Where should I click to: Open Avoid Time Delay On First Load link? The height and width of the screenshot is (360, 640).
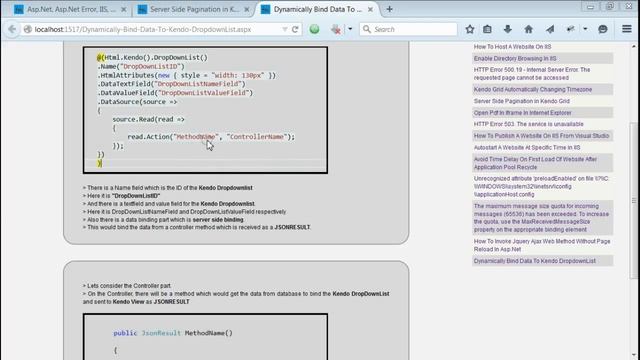(535, 163)
